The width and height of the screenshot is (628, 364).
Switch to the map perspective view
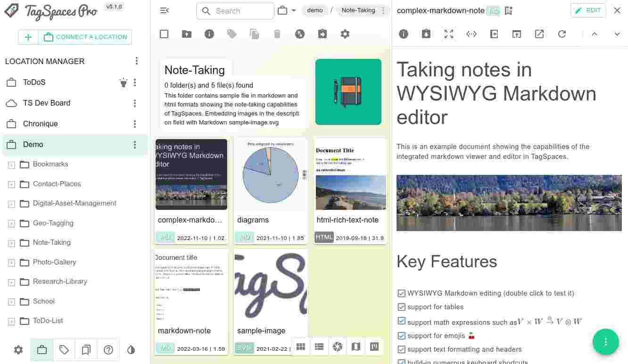pyautogui.click(x=356, y=347)
